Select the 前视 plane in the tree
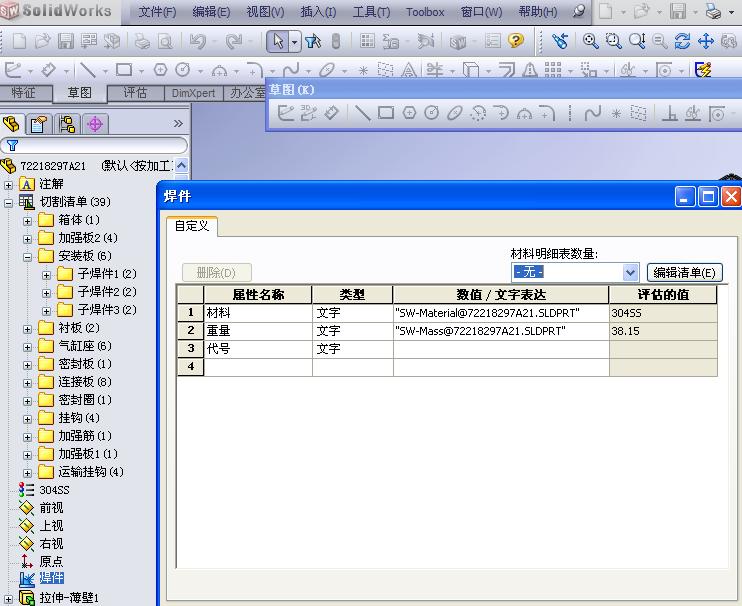This screenshot has width=742, height=606. 51,508
